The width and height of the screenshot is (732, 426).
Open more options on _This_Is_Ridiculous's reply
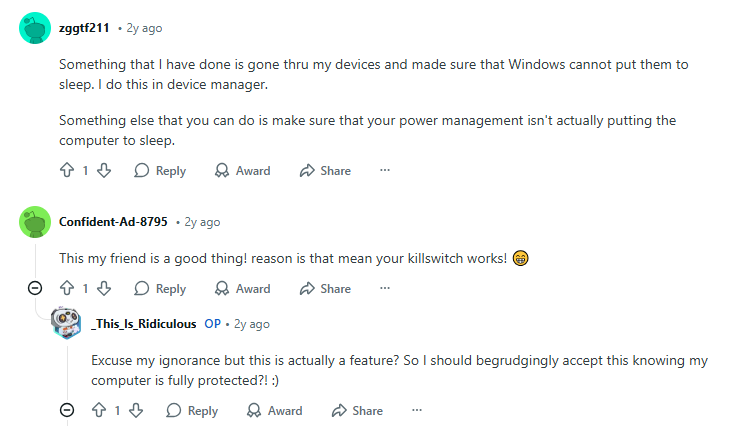[x=417, y=411]
